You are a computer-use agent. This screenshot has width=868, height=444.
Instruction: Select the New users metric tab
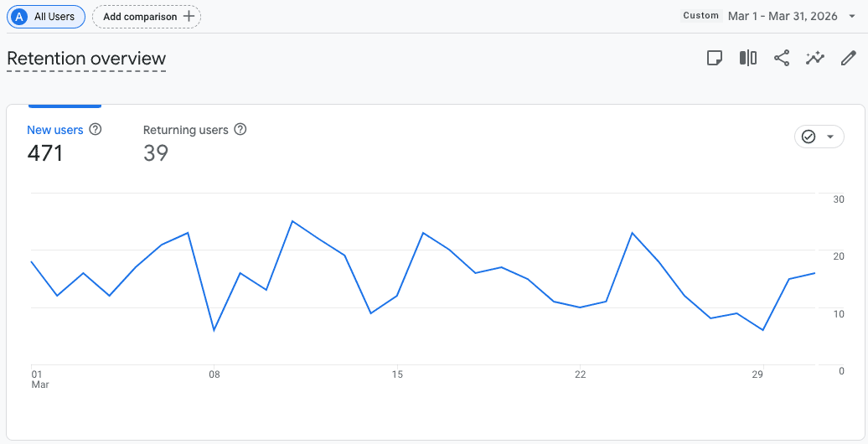[55, 130]
